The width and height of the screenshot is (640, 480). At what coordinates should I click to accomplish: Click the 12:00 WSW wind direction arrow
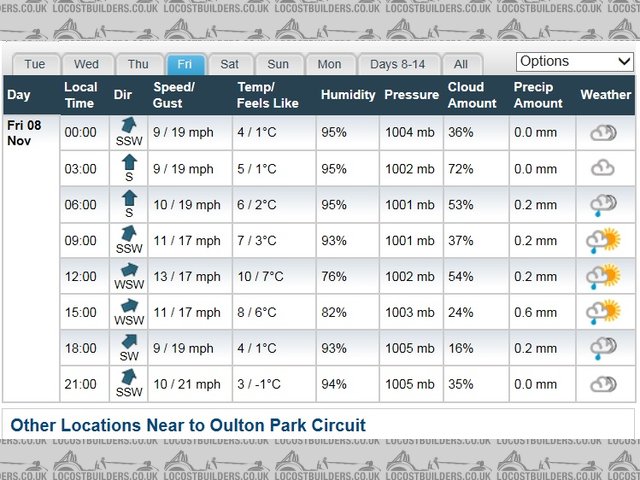(129, 270)
